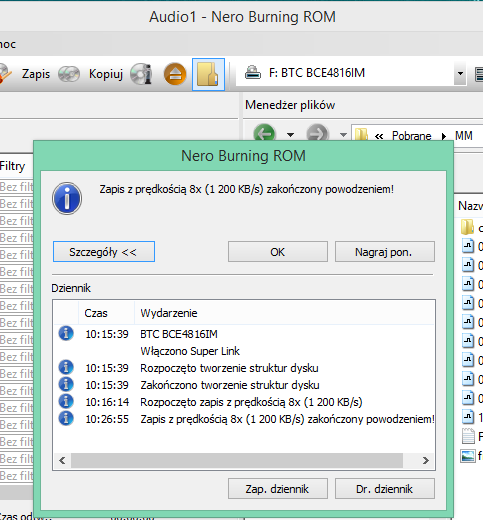The height and width of the screenshot is (520, 483).
Task: Eject the disc with the orange eject icon
Action: click(175, 74)
